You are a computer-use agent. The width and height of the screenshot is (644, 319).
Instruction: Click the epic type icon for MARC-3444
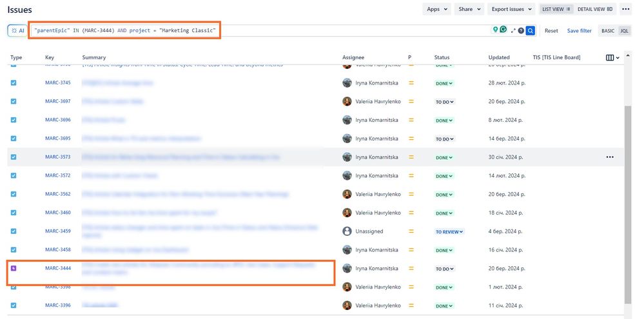(14, 269)
